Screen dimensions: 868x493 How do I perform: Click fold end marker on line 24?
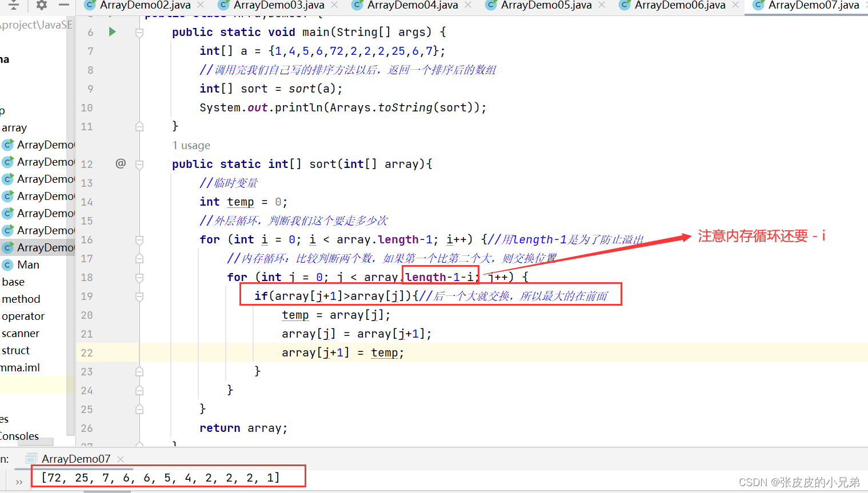[x=139, y=390]
